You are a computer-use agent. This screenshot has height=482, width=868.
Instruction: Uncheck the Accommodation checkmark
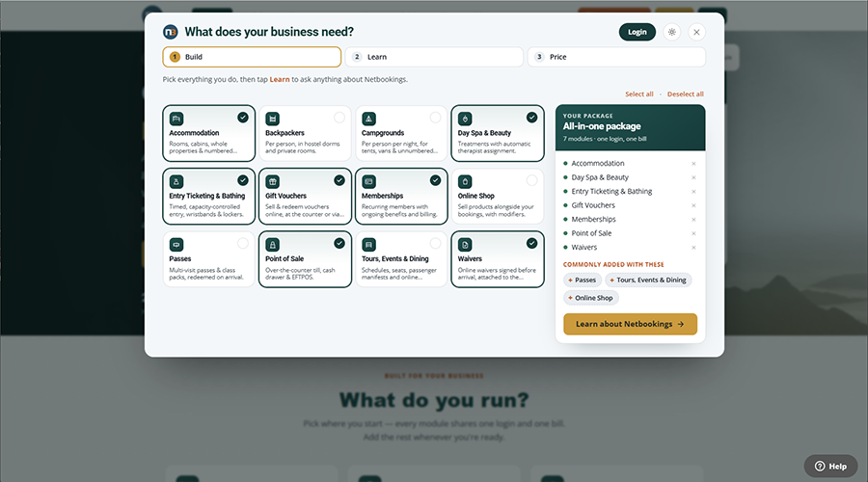point(243,118)
